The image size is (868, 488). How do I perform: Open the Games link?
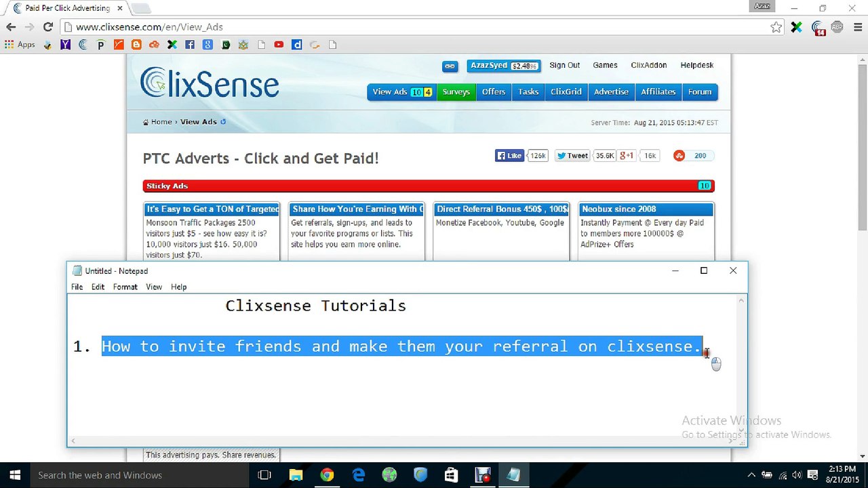tap(605, 65)
